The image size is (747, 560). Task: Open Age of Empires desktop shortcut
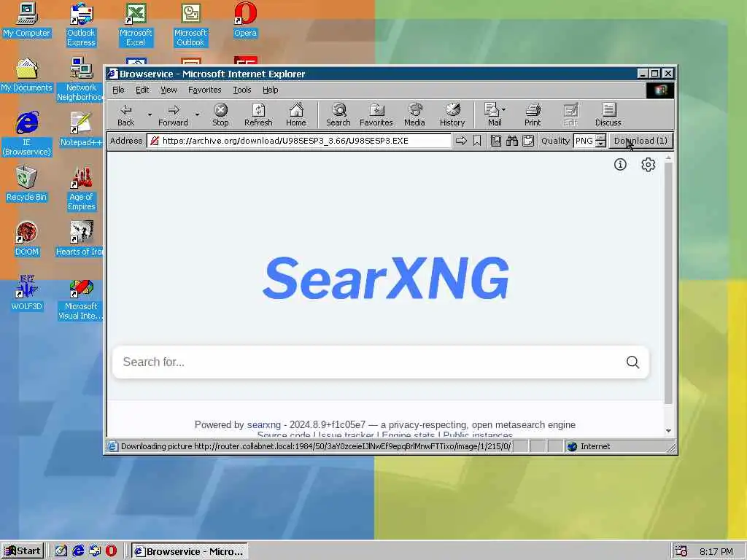coord(81,189)
